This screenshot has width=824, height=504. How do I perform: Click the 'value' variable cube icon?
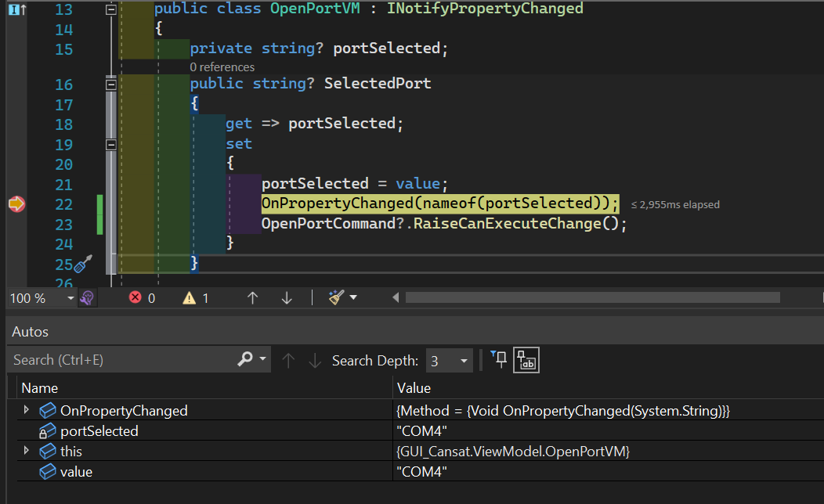pyautogui.click(x=47, y=472)
